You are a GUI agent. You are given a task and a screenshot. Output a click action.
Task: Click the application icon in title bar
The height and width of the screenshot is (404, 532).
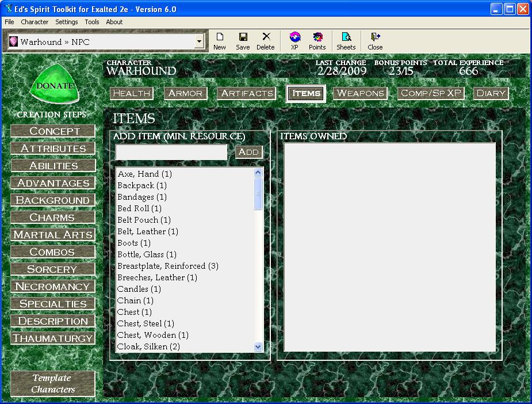pyautogui.click(x=8, y=9)
